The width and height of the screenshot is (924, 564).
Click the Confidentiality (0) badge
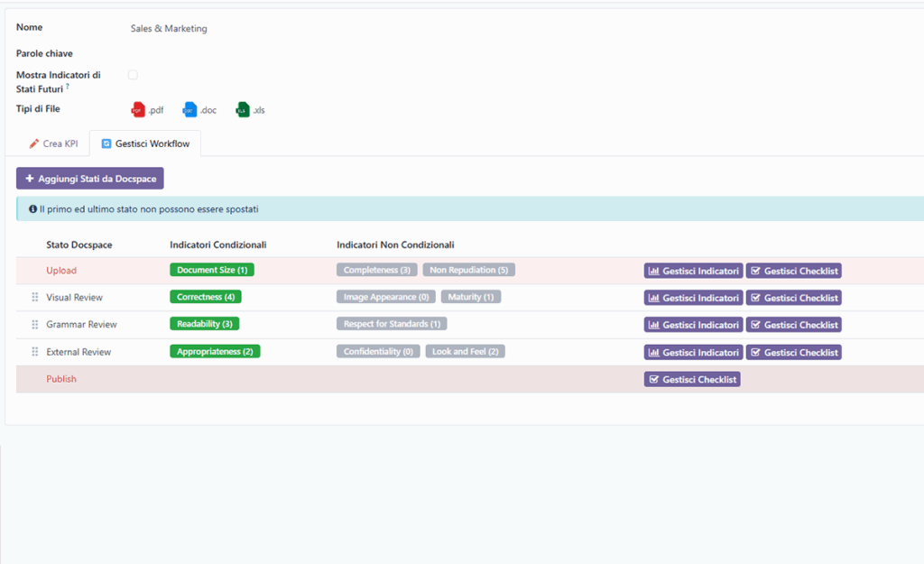[x=378, y=351]
